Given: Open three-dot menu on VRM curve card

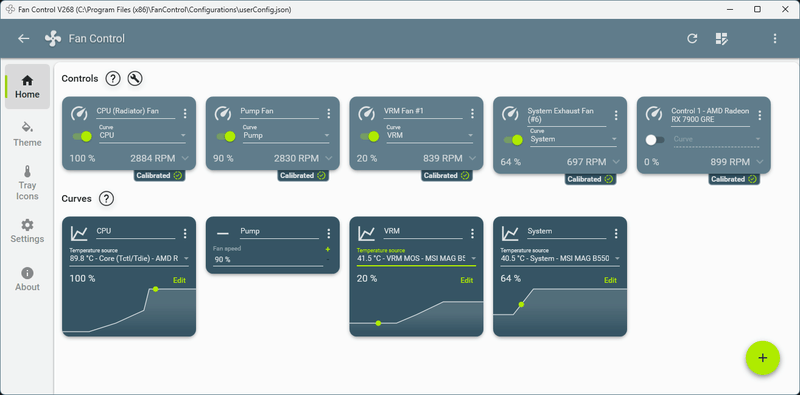Looking at the screenshot, I should (472, 233).
